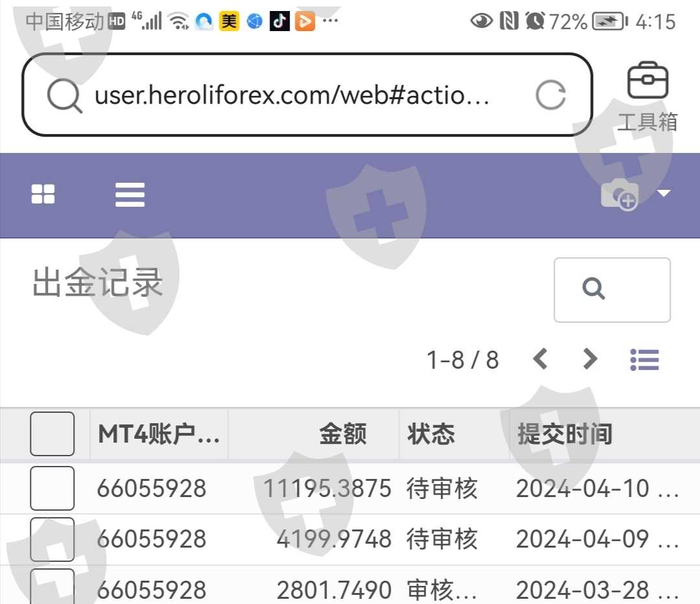Open the hamburger menu in purple bar

tap(130, 194)
